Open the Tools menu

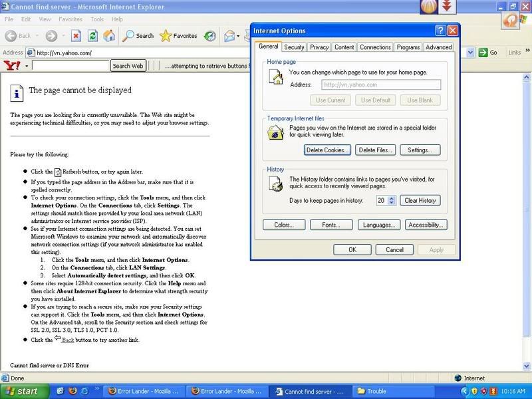point(97,19)
